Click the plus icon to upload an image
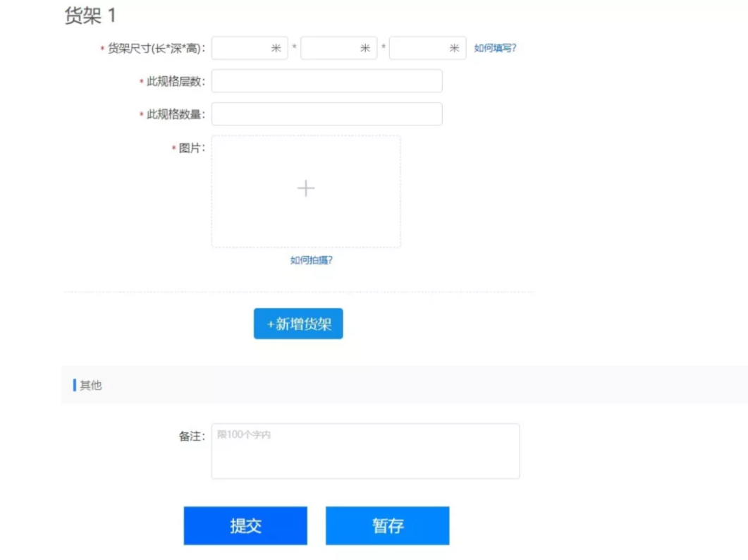 (306, 188)
